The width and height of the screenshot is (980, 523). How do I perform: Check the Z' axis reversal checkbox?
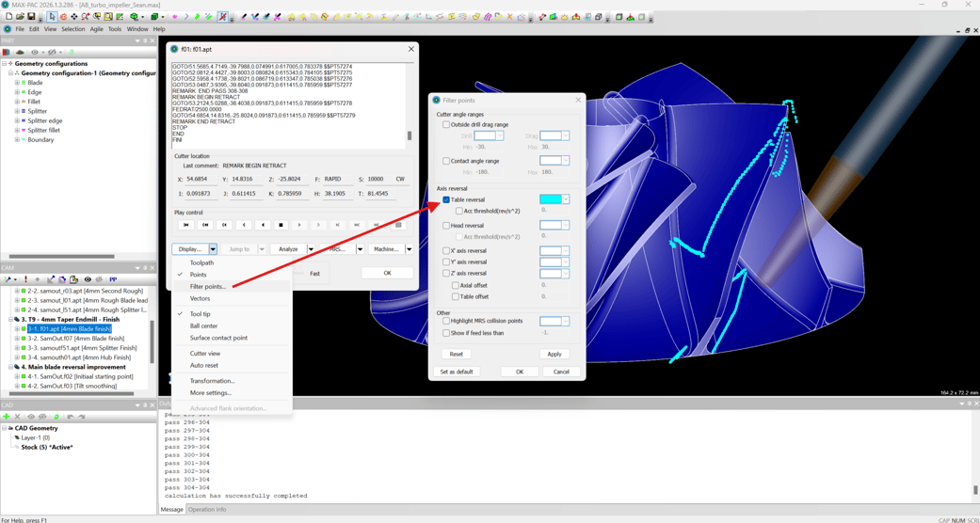click(446, 274)
